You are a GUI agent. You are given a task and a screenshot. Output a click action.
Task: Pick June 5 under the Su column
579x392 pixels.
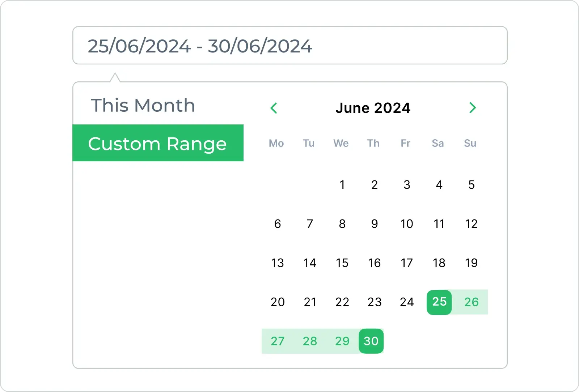click(471, 185)
